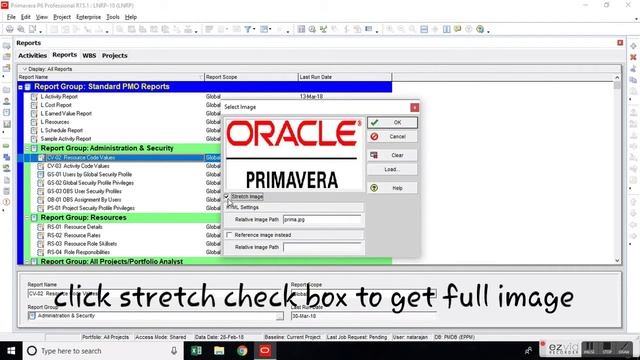Click the Ezvid recorder draw button
The width and height of the screenshot is (640, 360).
[x=624, y=349]
